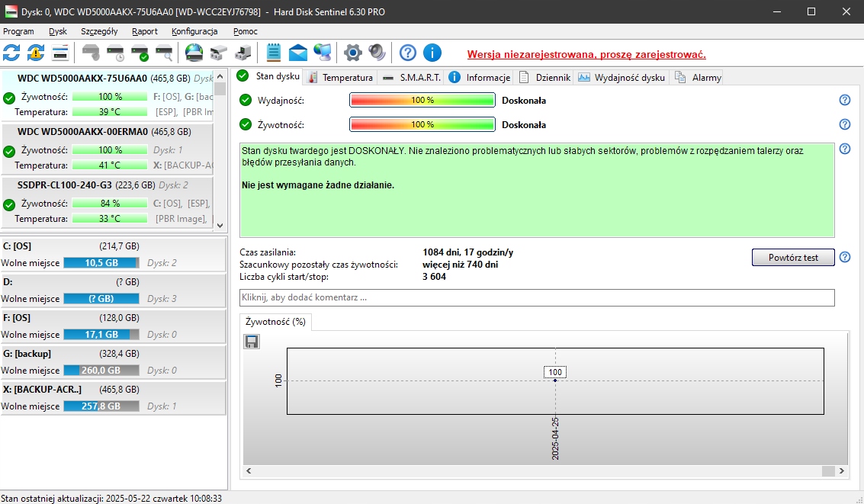
Task: Click the speaker sound icon in toolbar
Action: pyautogui.click(x=377, y=53)
